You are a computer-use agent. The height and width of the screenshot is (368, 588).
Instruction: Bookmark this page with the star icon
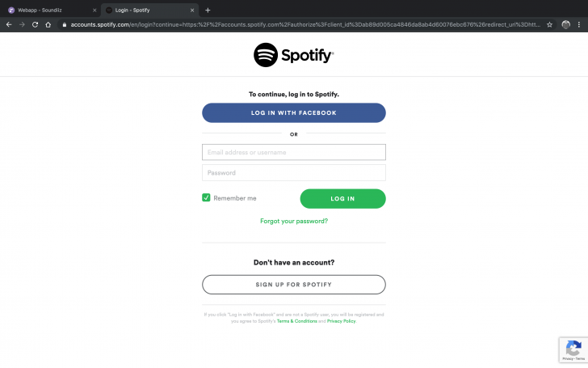(549, 24)
